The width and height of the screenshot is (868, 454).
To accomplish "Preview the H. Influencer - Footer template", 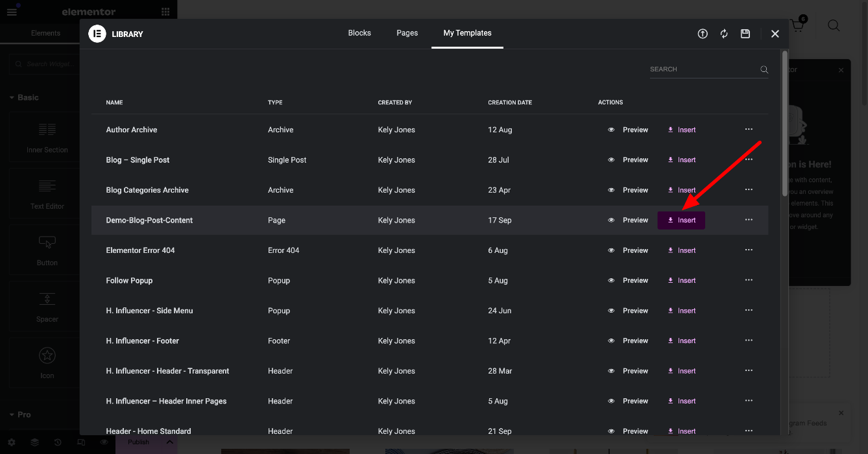I will (628, 340).
